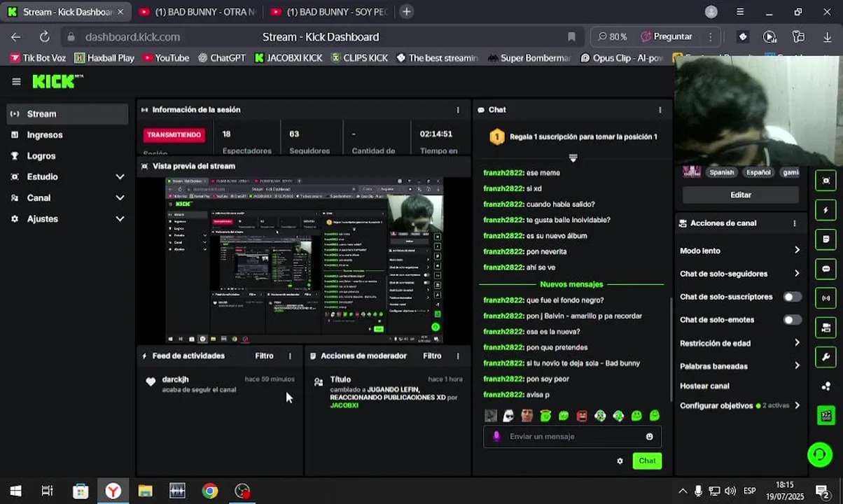Open the Stream section in the sidebar

pos(66,114)
